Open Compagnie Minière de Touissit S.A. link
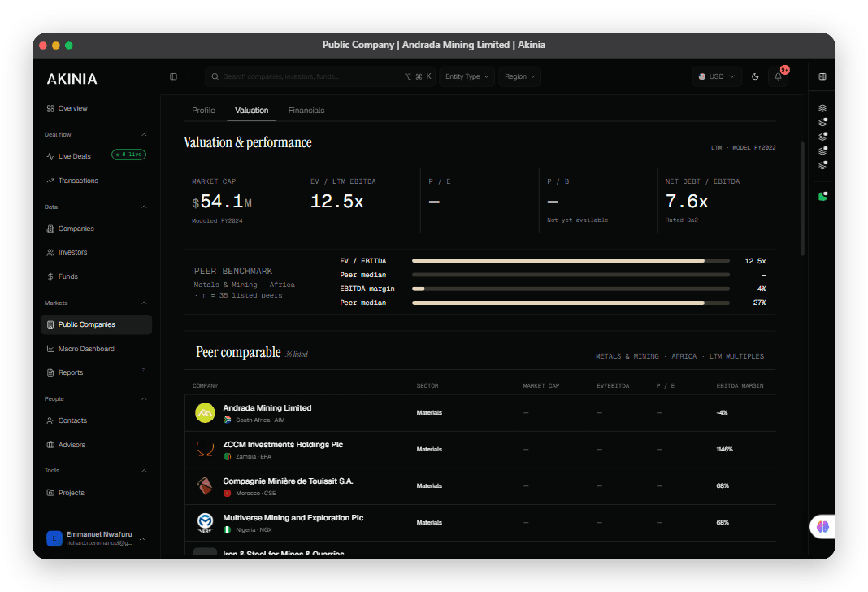The image size is (868, 592). click(x=288, y=481)
